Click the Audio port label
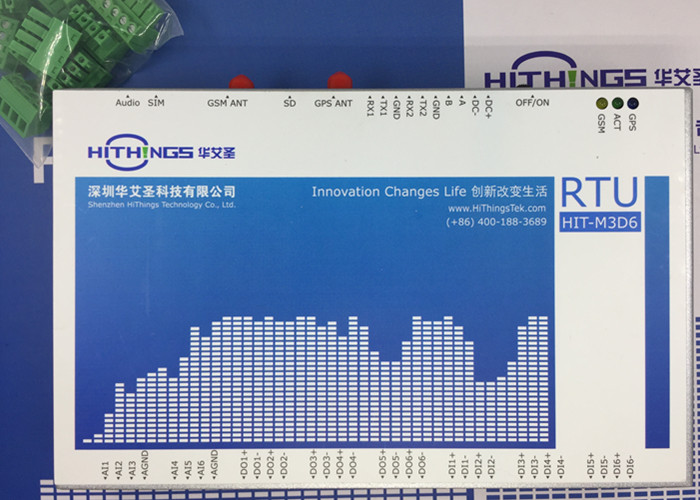 [x=128, y=103]
